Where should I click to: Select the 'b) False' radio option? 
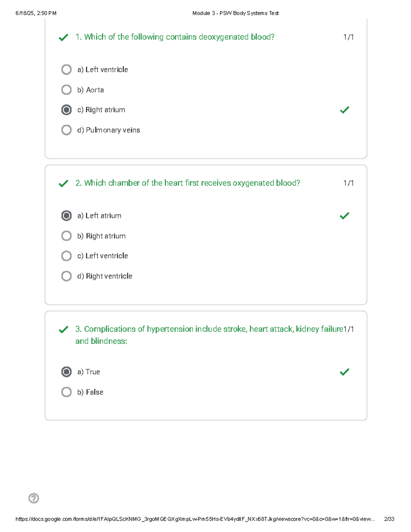66,392
